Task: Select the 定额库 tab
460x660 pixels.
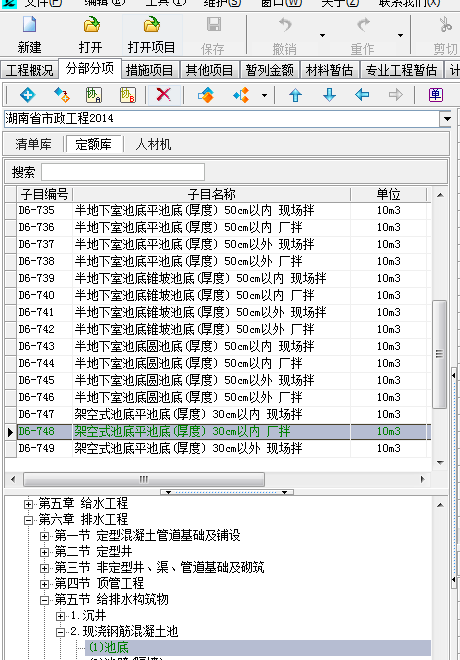Action: pos(93,144)
